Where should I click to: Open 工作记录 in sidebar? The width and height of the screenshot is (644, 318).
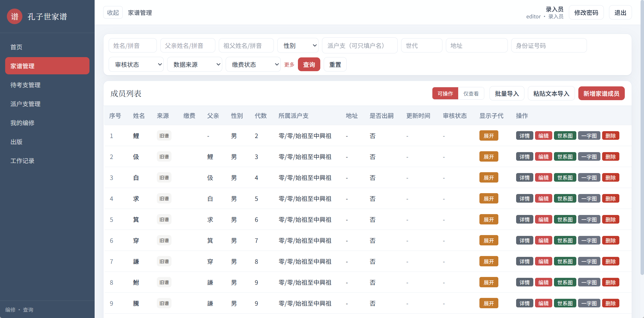(47, 160)
